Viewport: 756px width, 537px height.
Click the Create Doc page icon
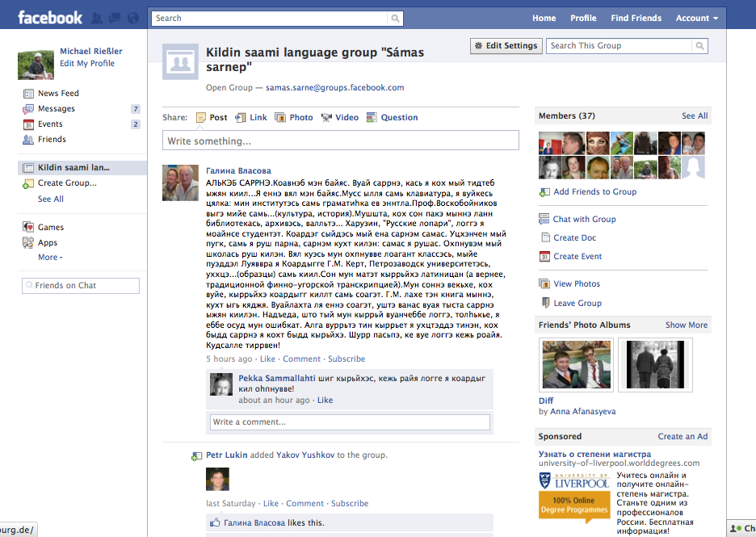(545, 237)
